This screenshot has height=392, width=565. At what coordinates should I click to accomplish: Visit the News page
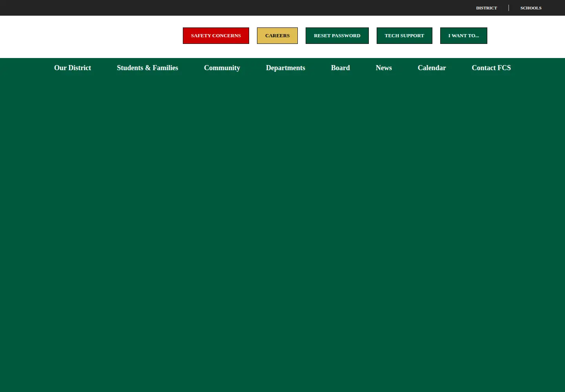click(x=384, y=68)
